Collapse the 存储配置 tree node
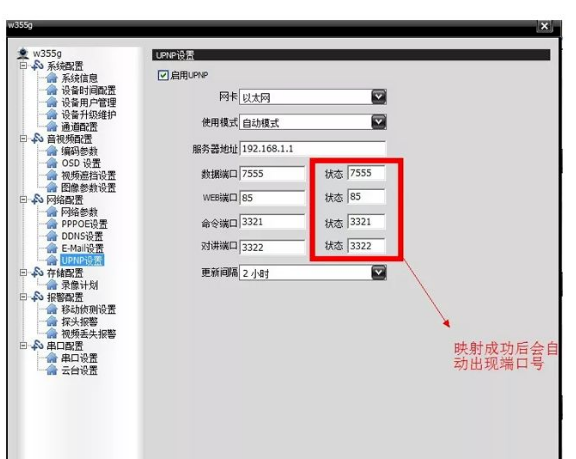This screenshot has width=576, height=459. pos(24,272)
